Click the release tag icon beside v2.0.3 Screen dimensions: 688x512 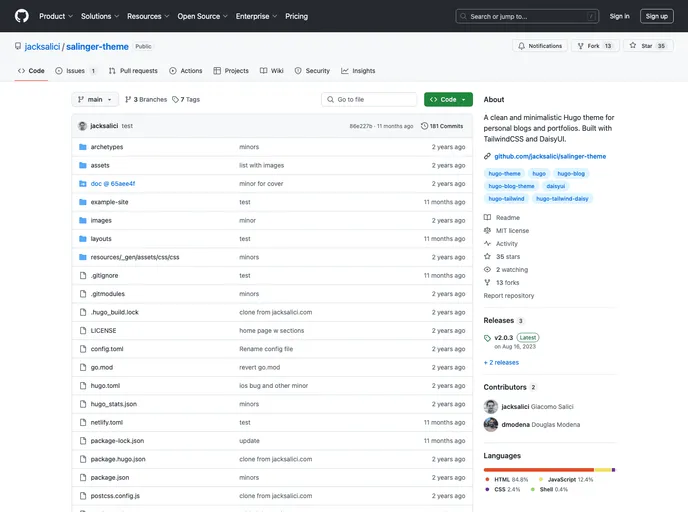pos(487,338)
